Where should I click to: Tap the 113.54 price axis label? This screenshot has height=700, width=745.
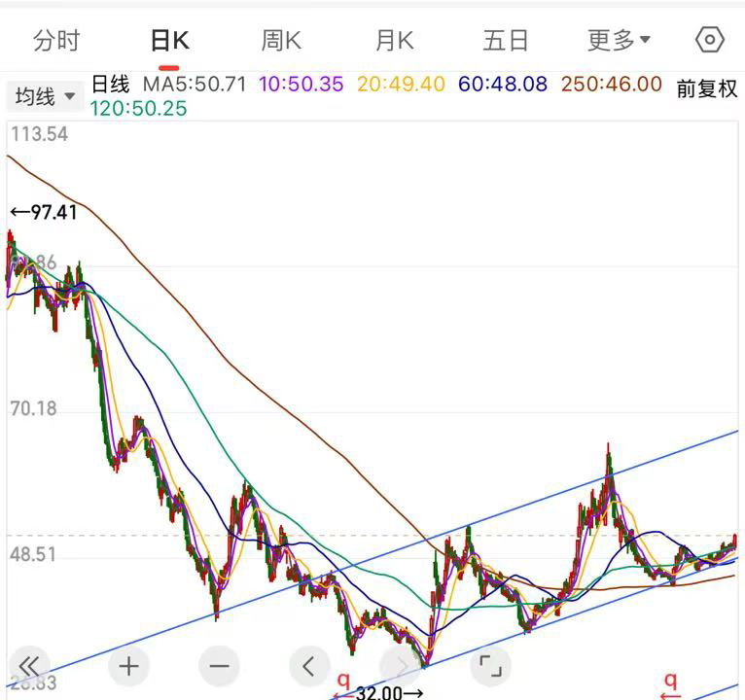pos(40,134)
